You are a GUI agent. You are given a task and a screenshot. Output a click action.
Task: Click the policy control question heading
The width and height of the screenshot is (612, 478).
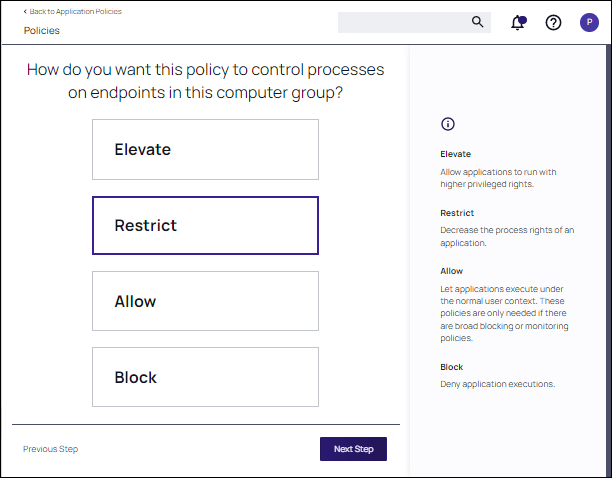[205, 81]
